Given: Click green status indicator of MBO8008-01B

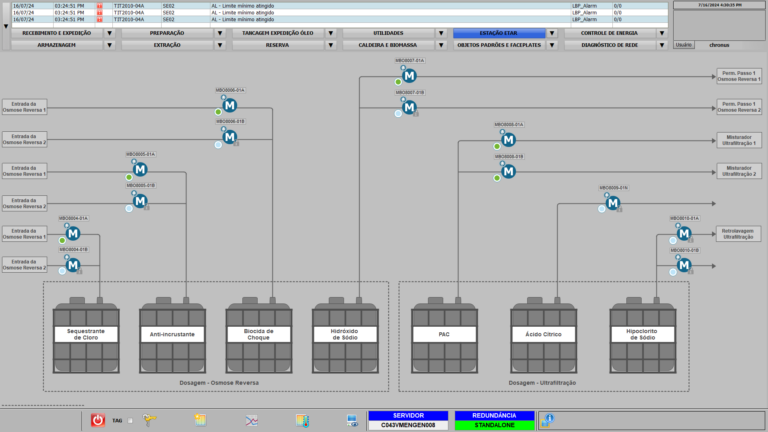Looking at the screenshot, I should [x=497, y=178].
